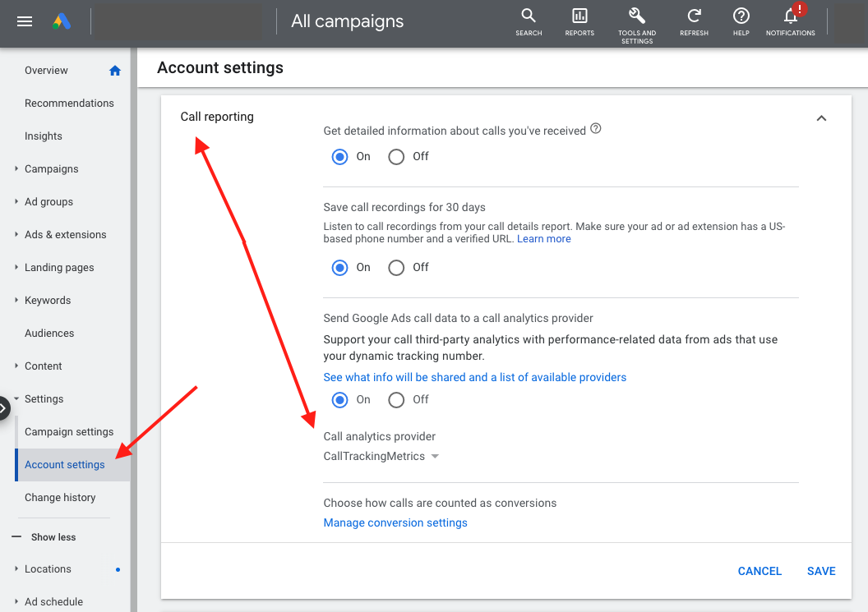
Task: Open the Search tool icon
Action: pos(529,16)
